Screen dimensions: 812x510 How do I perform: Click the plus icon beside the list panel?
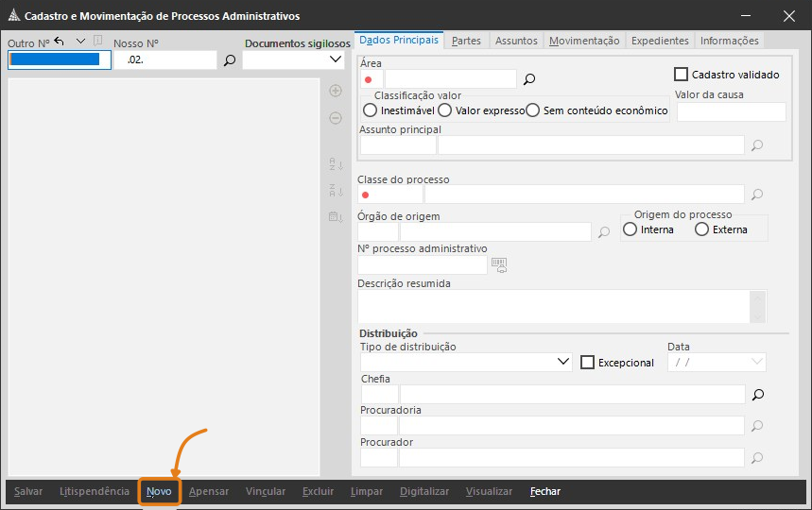[335, 91]
